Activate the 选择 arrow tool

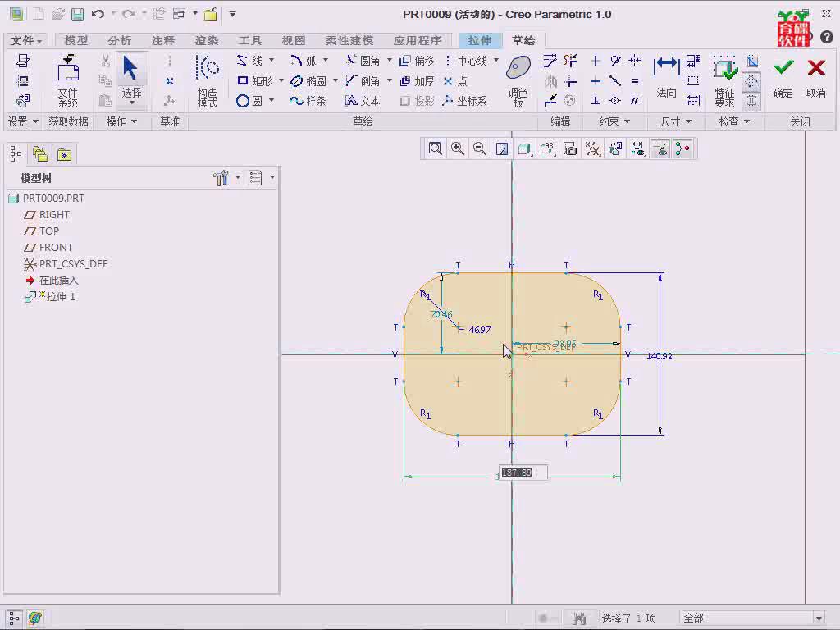131,80
